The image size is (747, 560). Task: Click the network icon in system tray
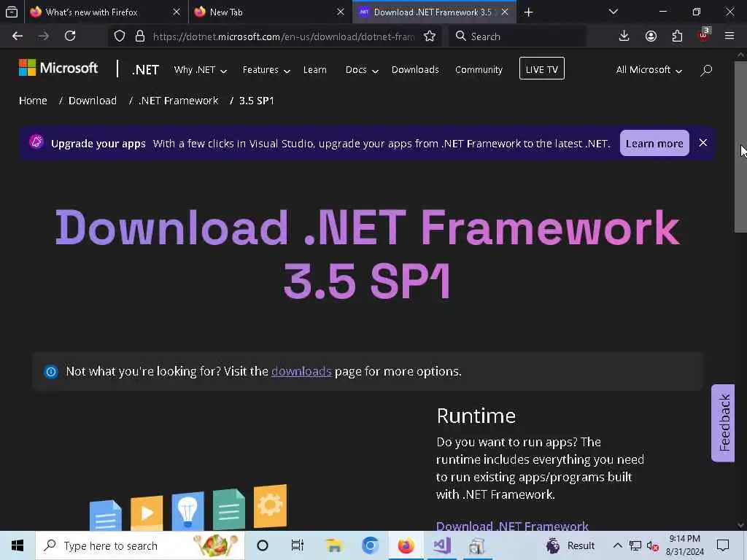coord(635,545)
